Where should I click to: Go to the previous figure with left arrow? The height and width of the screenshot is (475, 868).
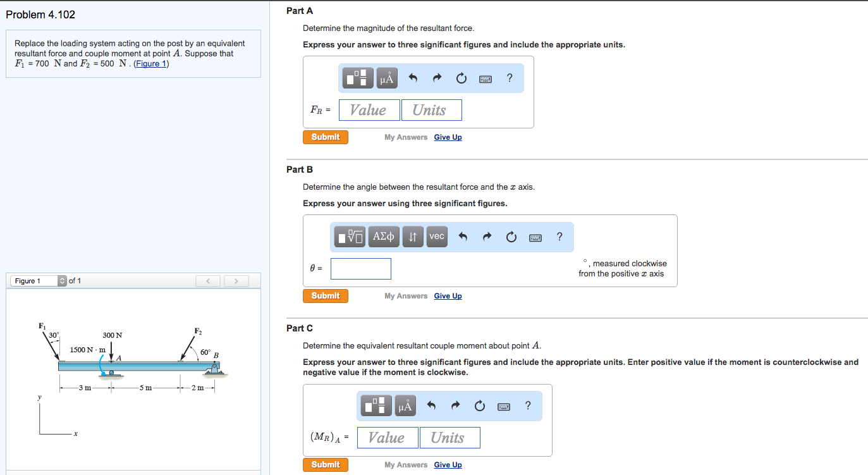(208, 280)
